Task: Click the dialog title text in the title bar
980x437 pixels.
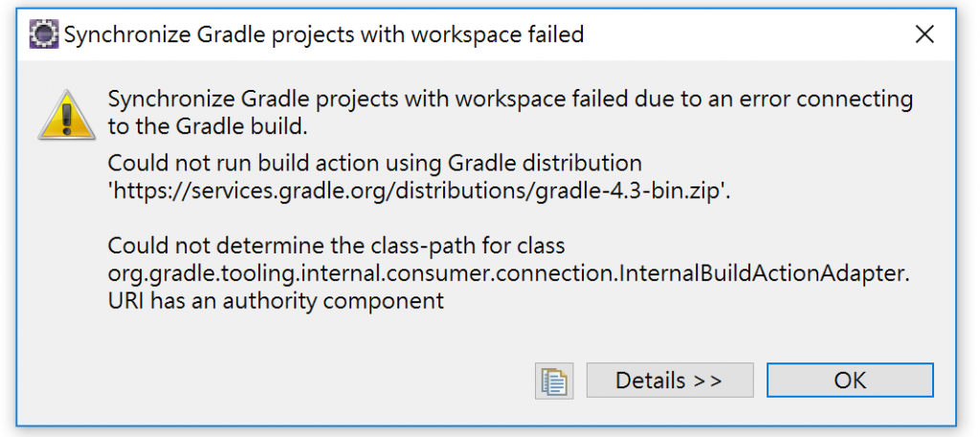Action: click(323, 35)
